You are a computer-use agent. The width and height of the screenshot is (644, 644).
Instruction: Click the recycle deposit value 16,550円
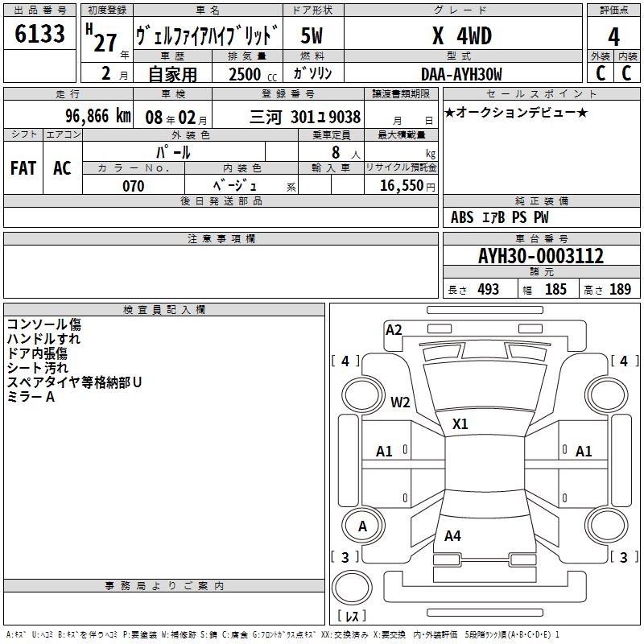tap(407, 186)
